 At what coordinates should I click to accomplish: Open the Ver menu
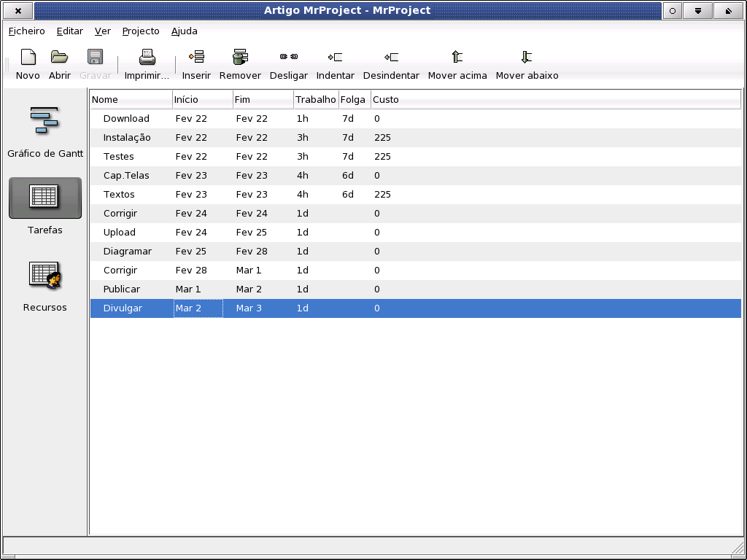[x=102, y=31]
